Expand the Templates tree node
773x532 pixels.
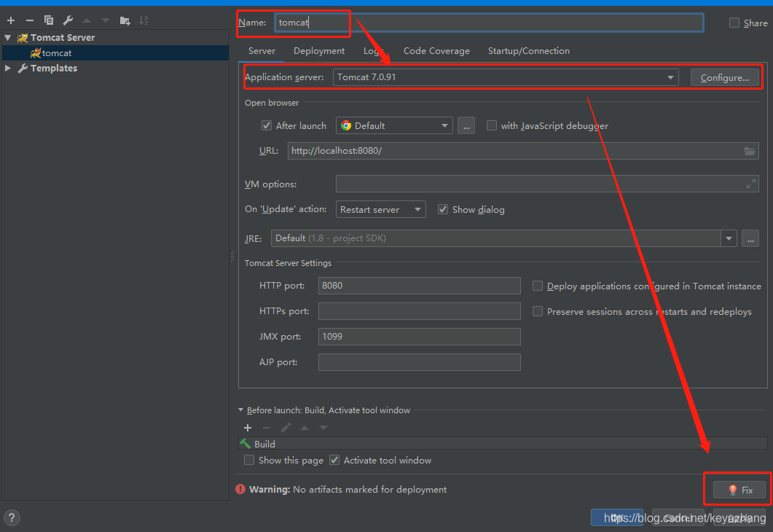(8, 68)
